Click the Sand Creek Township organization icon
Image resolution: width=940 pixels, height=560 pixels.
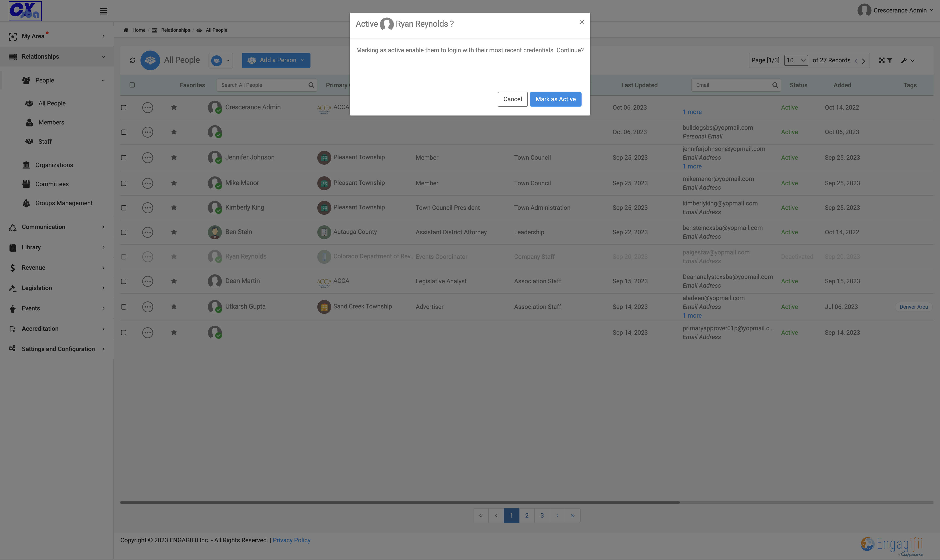pos(324,307)
